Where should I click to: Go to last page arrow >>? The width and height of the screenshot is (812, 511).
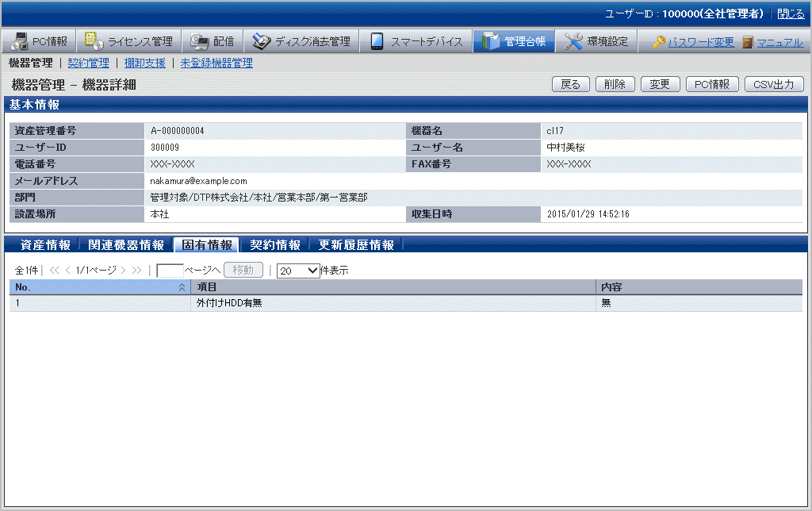[136, 270]
